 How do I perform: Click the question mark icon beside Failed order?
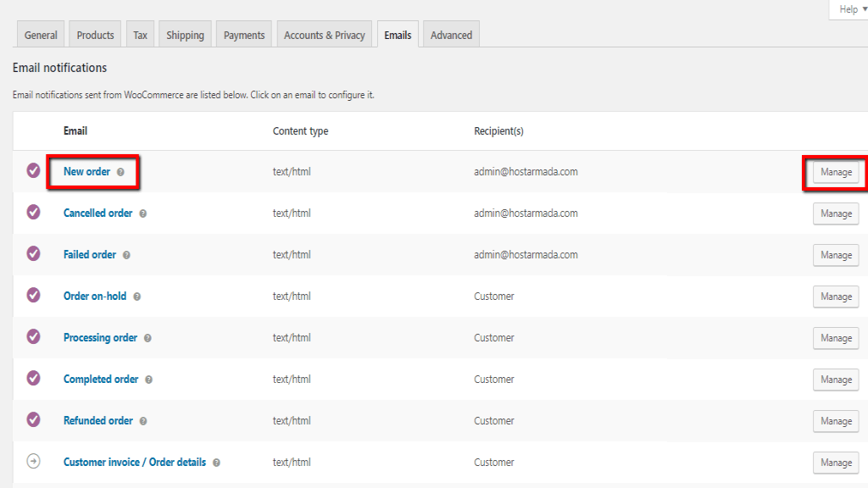pyautogui.click(x=126, y=255)
